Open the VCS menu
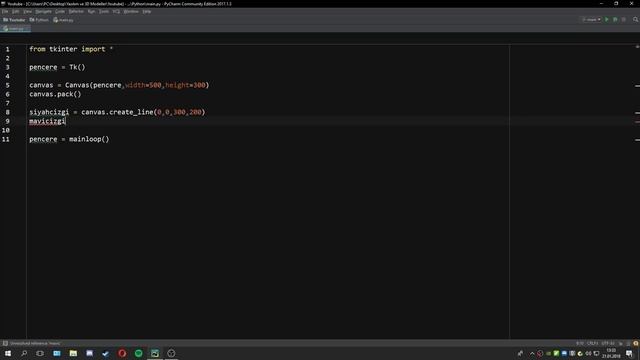The height and width of the screenshot is (360, 640). click(116, 11)
